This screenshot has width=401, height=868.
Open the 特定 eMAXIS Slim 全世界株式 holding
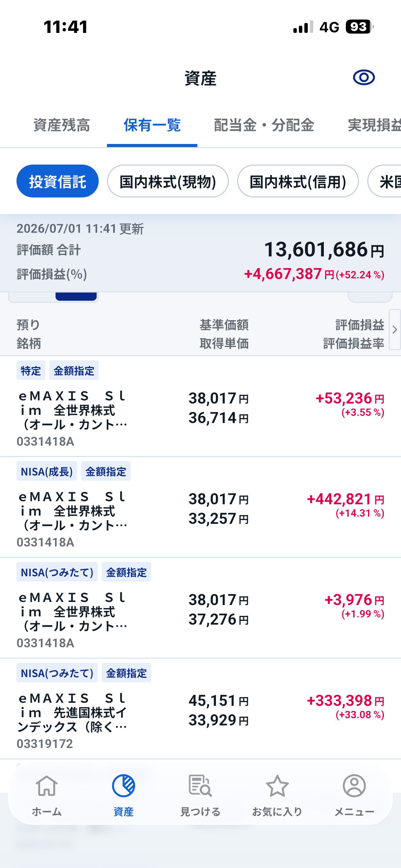click(200, 406)
